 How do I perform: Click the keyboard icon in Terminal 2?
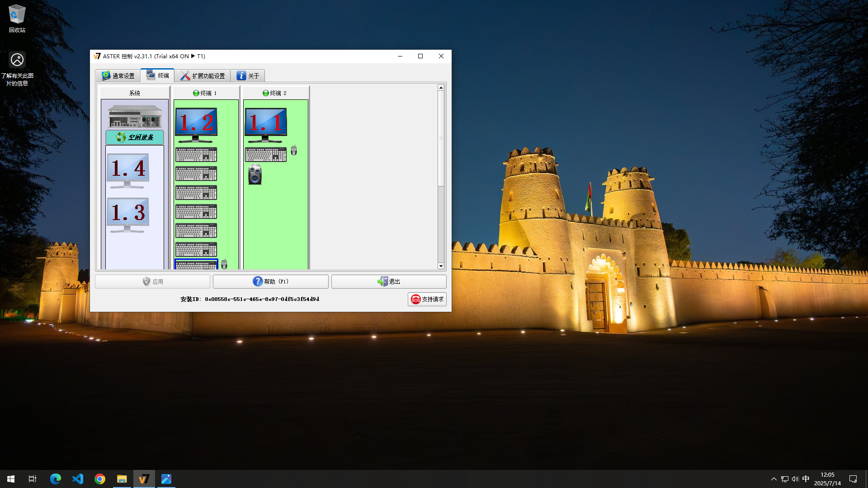point(265,155)
